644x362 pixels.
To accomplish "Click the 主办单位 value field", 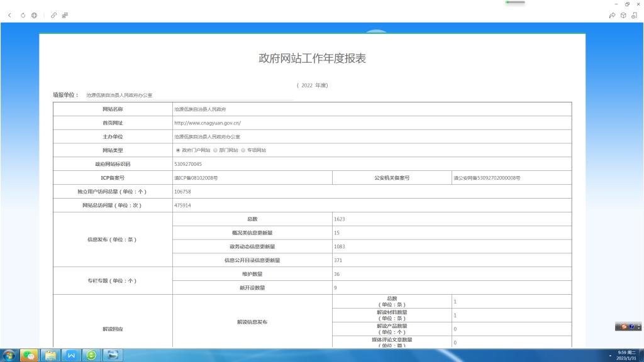I will [372, 136].
